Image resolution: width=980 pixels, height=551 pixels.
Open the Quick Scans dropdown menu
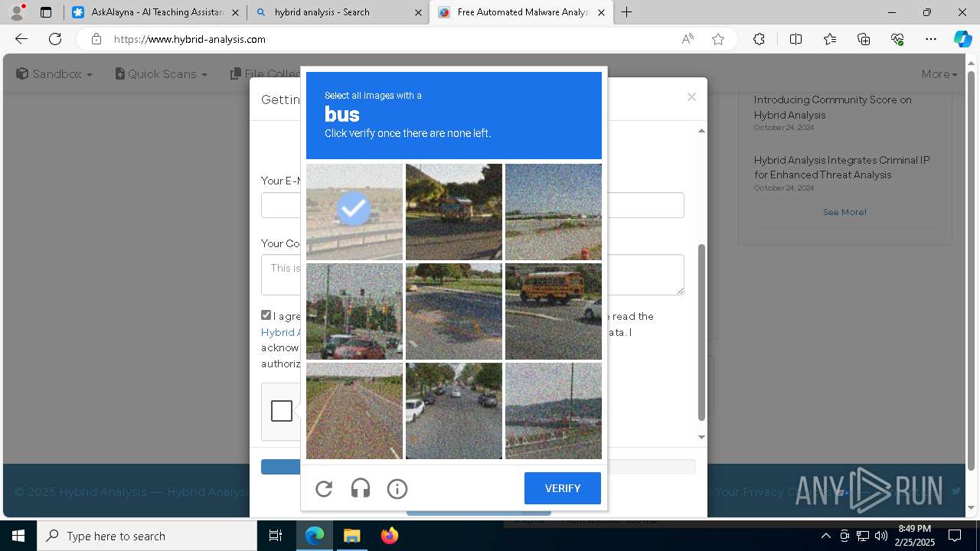tap(161, 74)
